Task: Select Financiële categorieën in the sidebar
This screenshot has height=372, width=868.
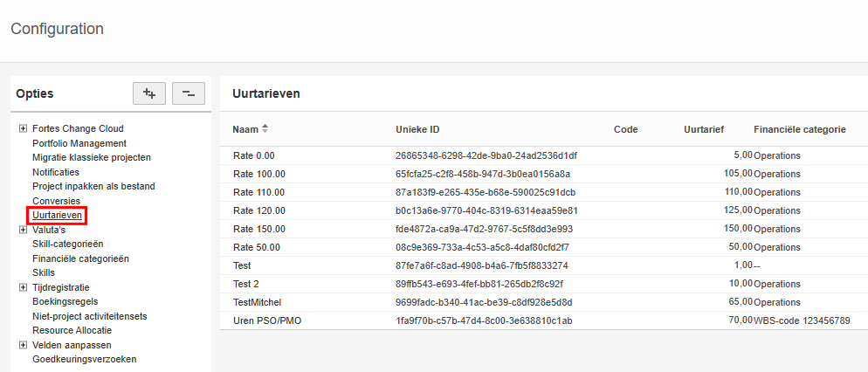Action: click(x=80, y=258)
